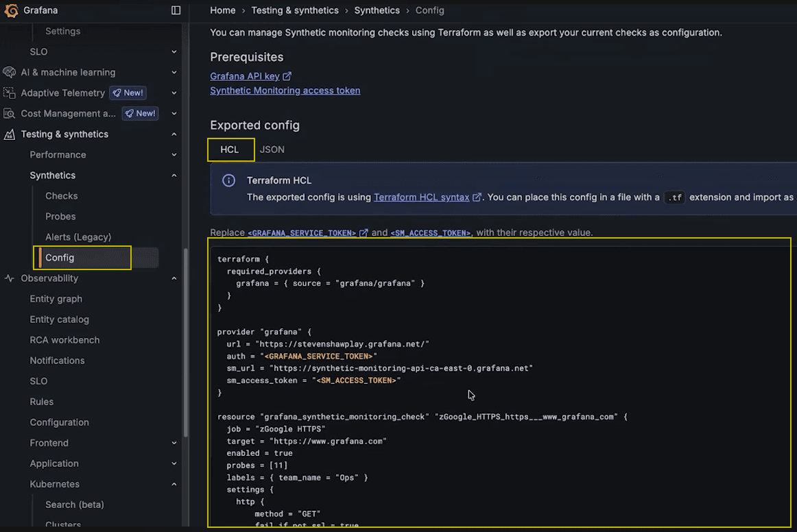This screenshot has height=532, width=797.
Task: Click the Grafana logo icon
Action: point(11,10)
